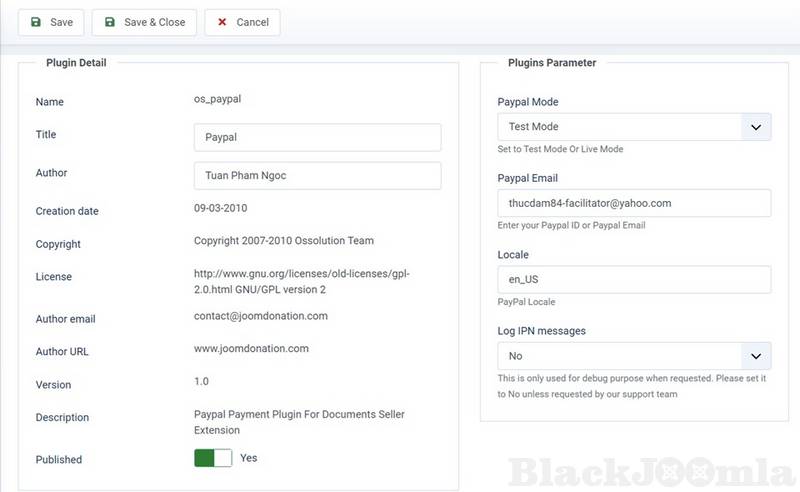Click the Plugins Parameter section heading
Image resolution: width=800 pixels, height=492 pixels.
(552, 63)
